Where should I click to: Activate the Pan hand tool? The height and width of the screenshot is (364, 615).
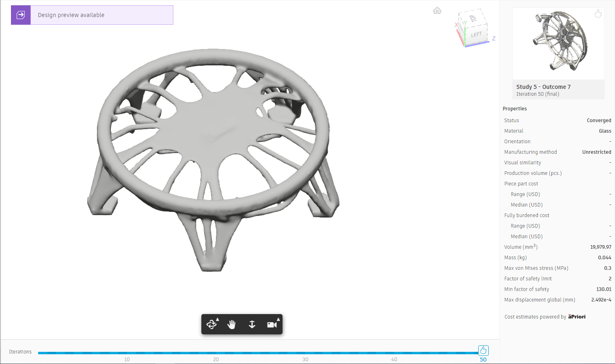pos(232,325)
